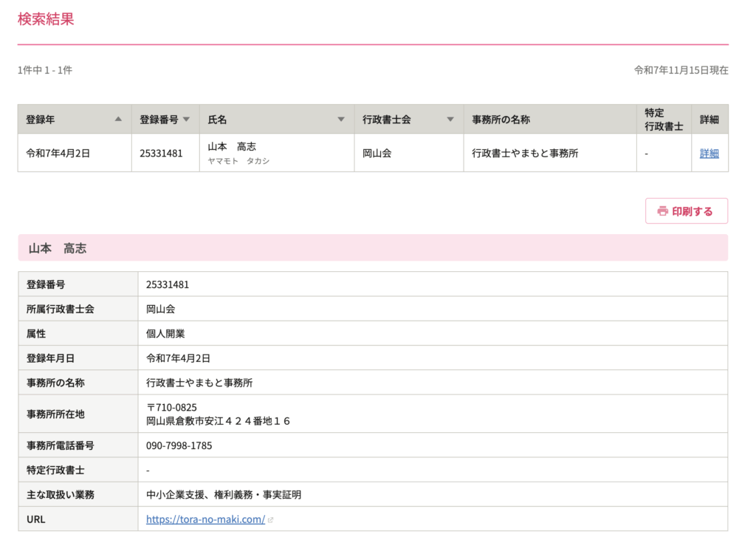Click the printer icon in the print button
The height and width of the screenshot is (540, 756).
662,211
